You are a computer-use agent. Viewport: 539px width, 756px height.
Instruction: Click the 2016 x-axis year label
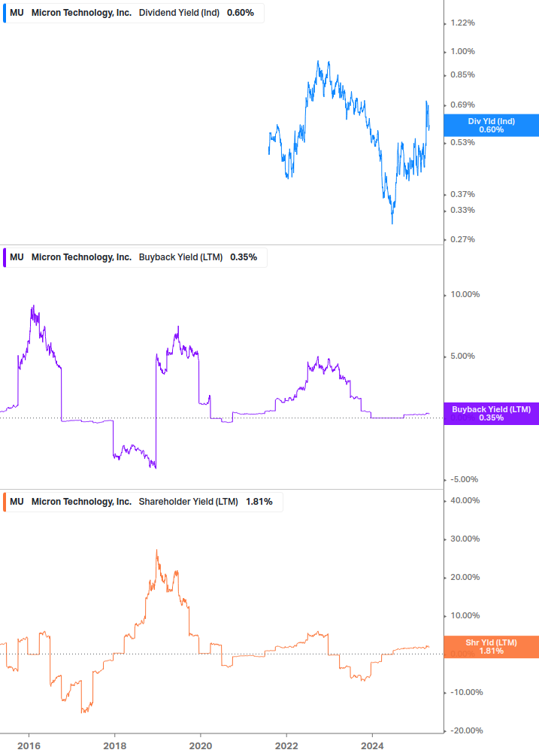[29, 746]
